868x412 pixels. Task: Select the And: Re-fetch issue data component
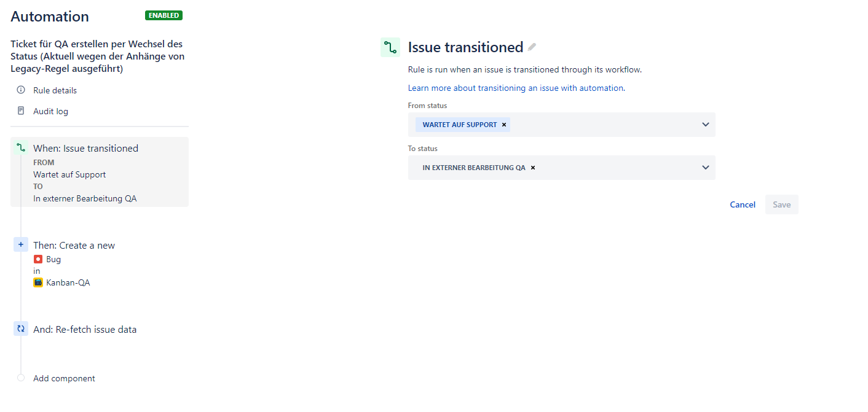[85, 330]
